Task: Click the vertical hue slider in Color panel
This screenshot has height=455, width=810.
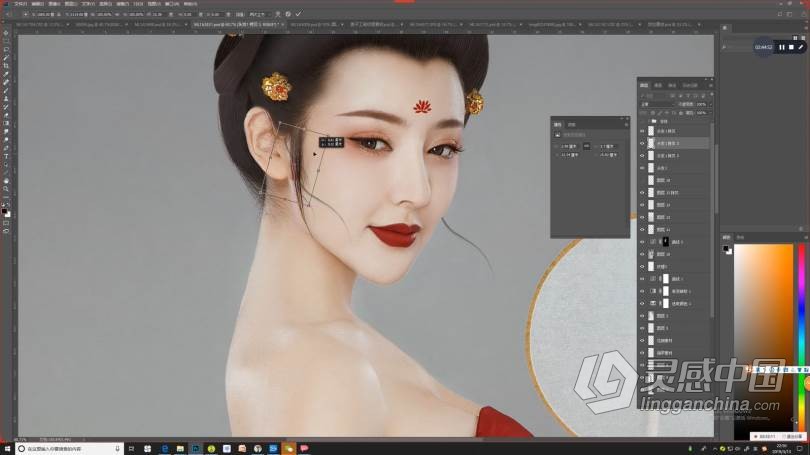Action: (802, 341)
